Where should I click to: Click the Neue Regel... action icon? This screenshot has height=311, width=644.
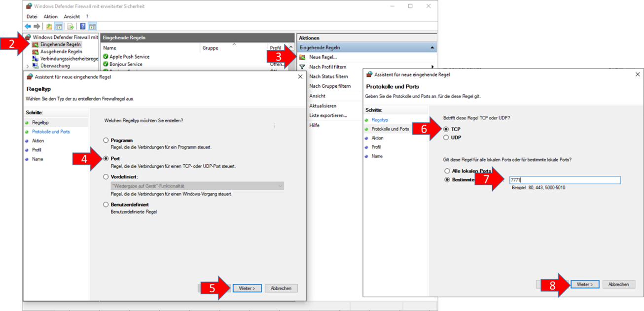[302, 57]
